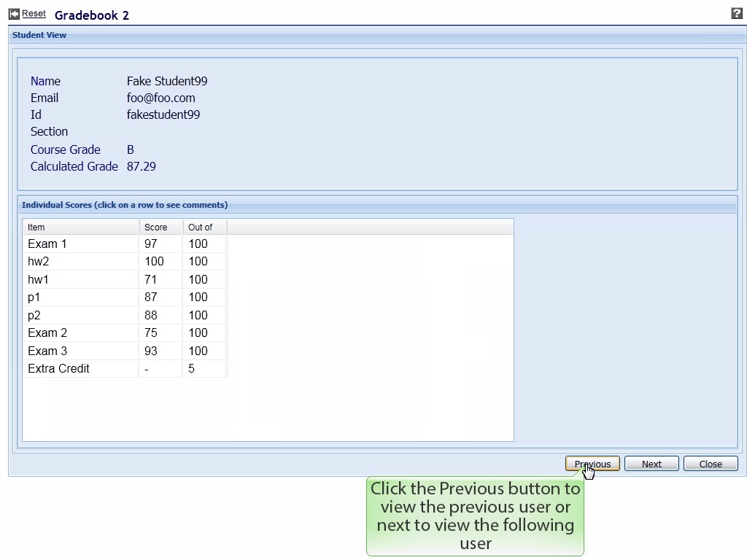Select the Extra Credit row
The image size is (747, 560).
(x=125, y=368)
